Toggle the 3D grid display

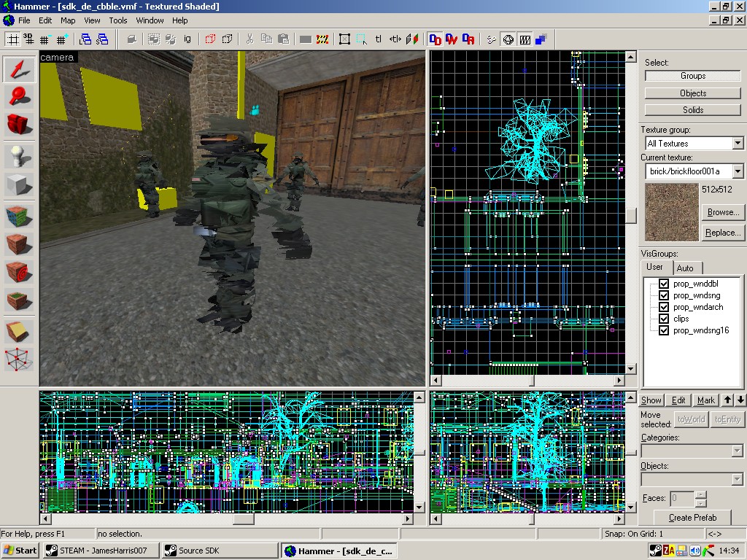[29, 39]
